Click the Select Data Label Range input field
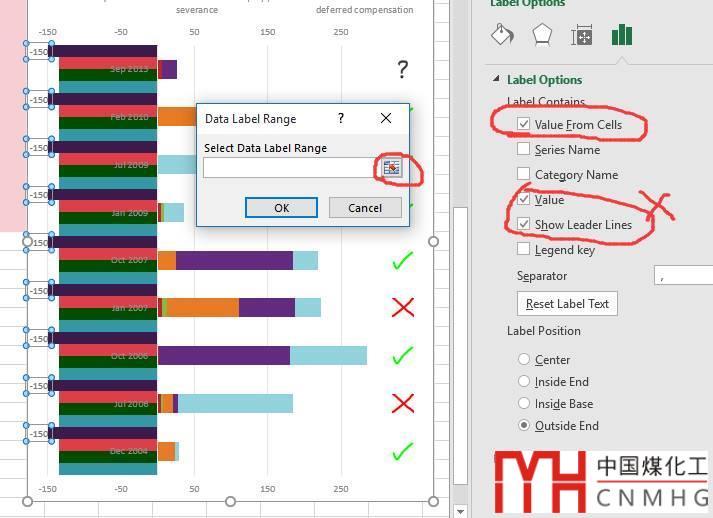713x518 pixels. point(289,168)
